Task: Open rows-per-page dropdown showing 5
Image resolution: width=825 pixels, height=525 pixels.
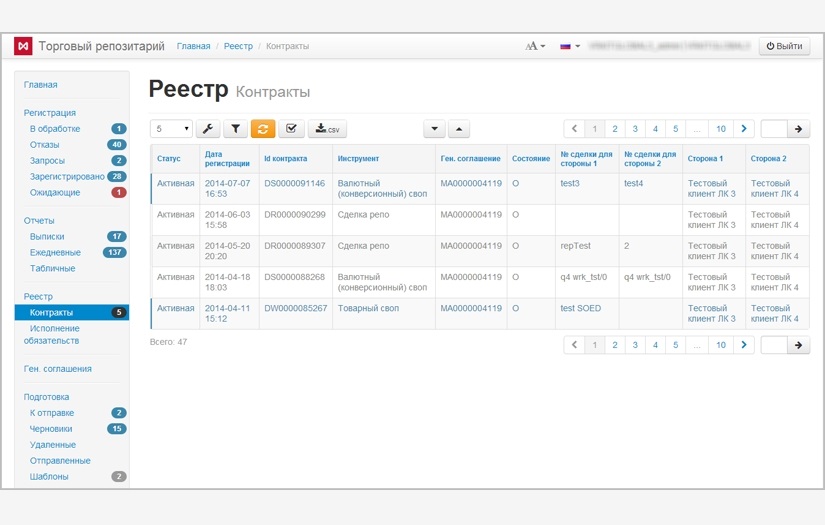Action: (172, 129)
